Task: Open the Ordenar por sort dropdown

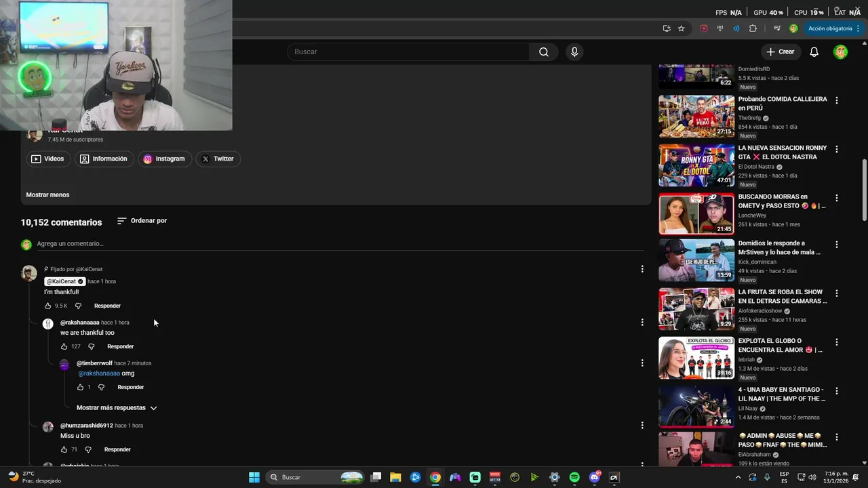Action: [142, 221]
